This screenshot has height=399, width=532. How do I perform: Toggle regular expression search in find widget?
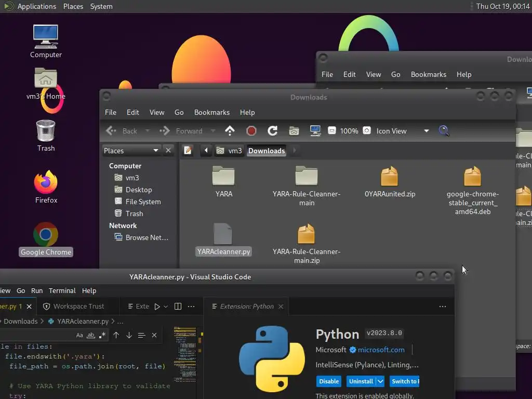pyautogui.click(x=102, y=335)
